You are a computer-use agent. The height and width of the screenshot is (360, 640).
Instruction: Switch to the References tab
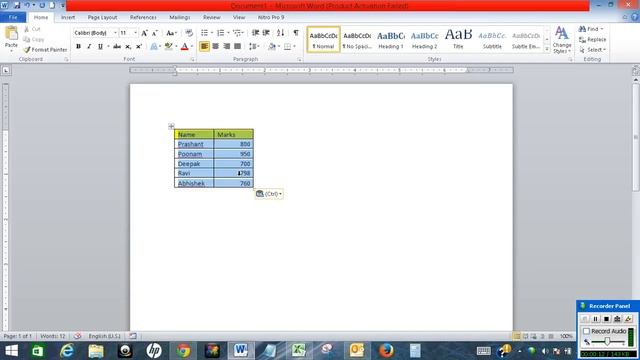(143, 17)
